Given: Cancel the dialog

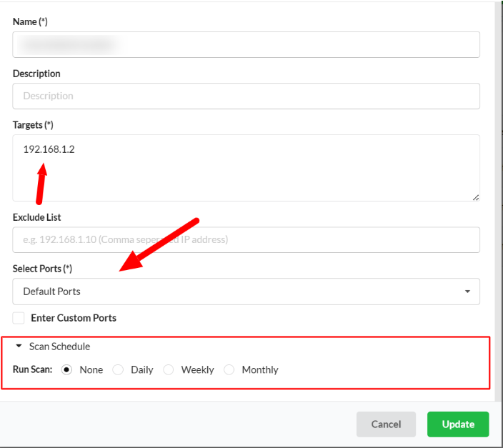Looking at the screenshot, I should pos(386,424).
